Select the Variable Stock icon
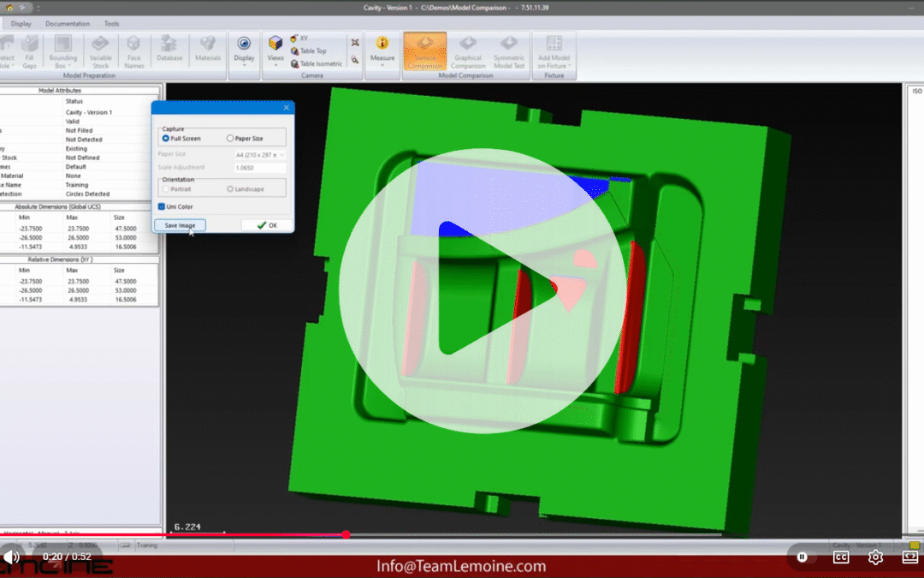This screenshot has width=924, height=578. pos(100,52)
